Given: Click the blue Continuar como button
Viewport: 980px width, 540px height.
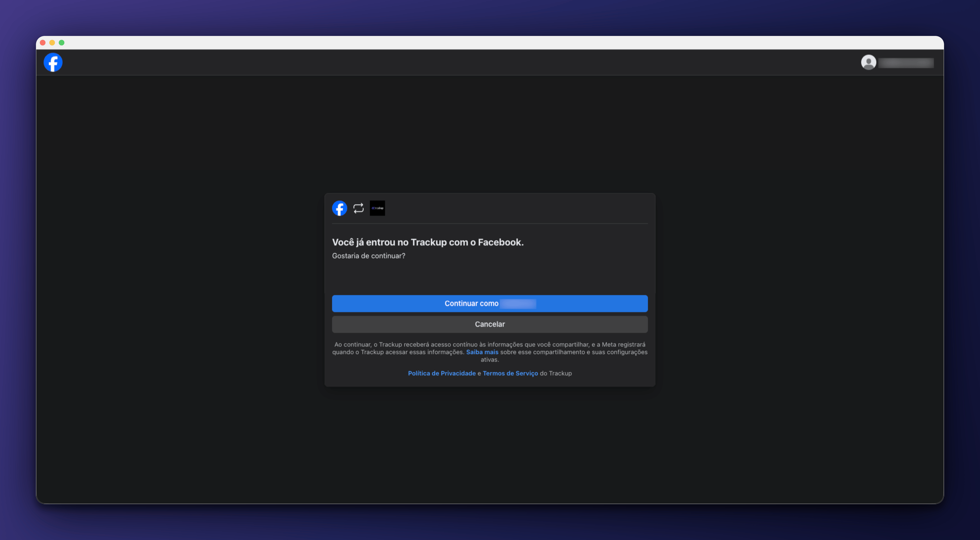Looking at the screenshot, I should pyautogui.click(x=490, y=303).
